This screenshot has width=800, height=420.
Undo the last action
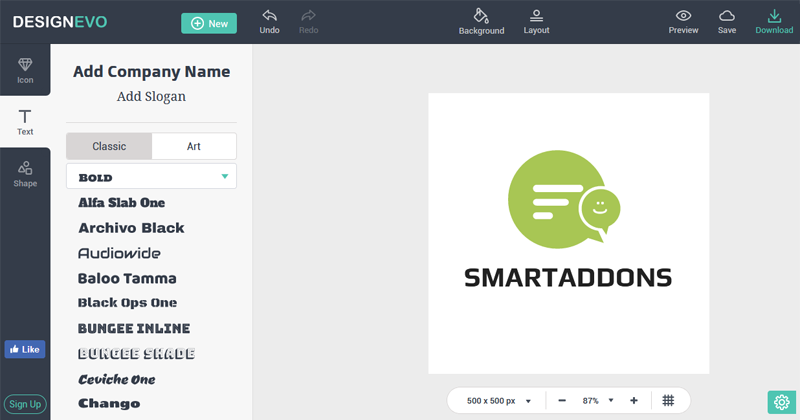click(x=269, y=22)
